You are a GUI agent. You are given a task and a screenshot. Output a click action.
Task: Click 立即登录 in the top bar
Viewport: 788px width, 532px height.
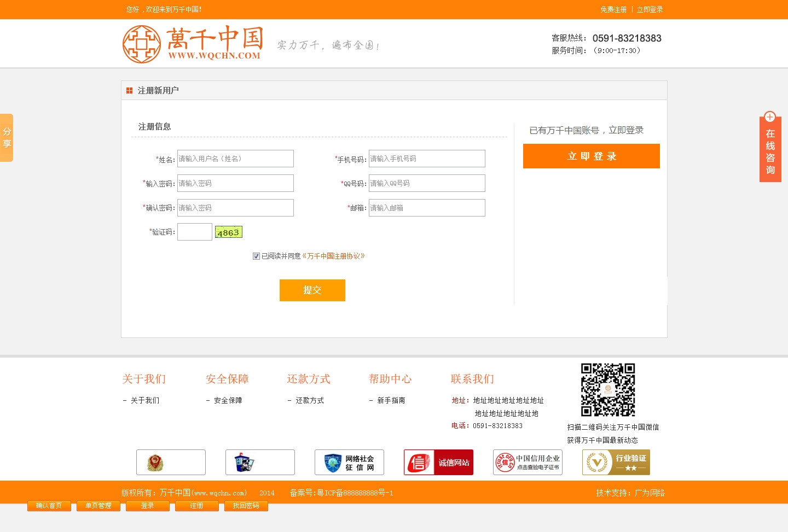pyautogui.click(x=650, y=9)
